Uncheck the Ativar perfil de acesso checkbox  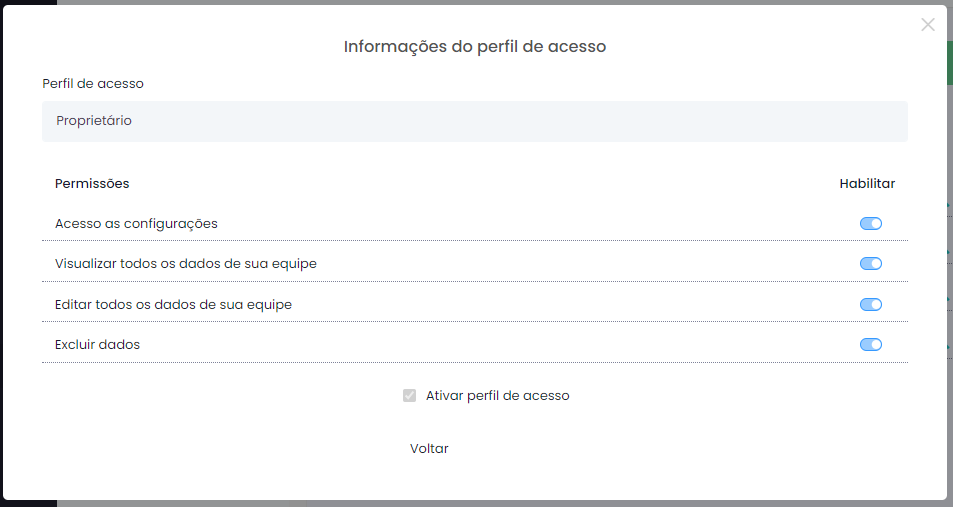click(x=410, y=396)
